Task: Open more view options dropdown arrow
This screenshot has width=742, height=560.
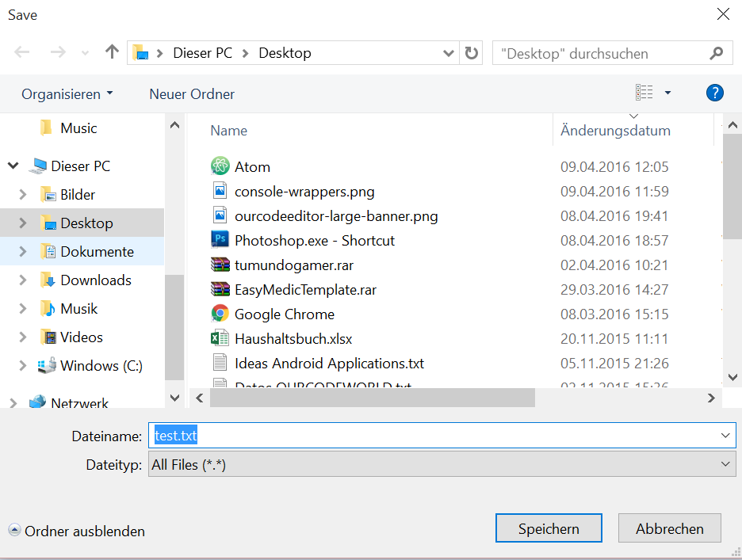Action: pos(667,93)
